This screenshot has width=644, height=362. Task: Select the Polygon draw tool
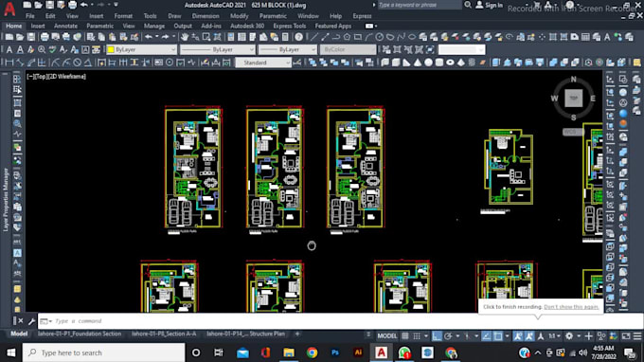click(x=347, y=37)
